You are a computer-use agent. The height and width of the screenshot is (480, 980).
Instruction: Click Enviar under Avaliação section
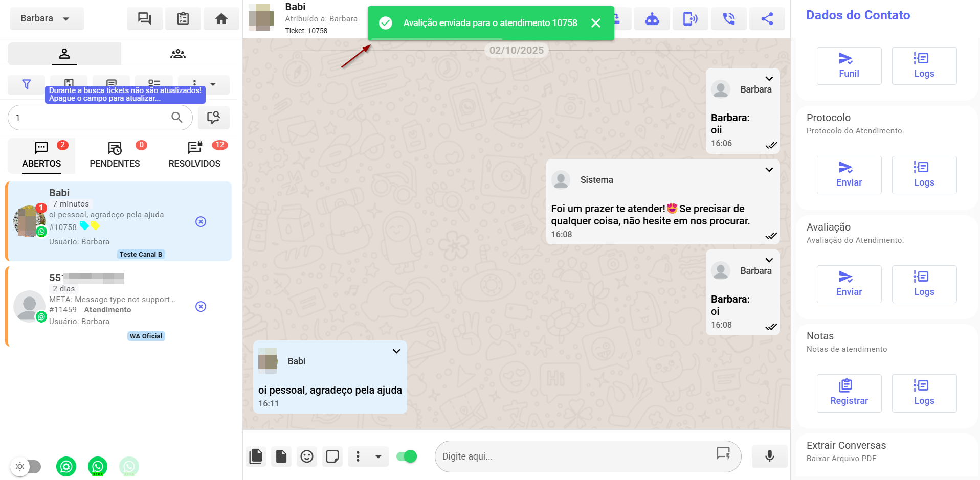tap(849, 284)
